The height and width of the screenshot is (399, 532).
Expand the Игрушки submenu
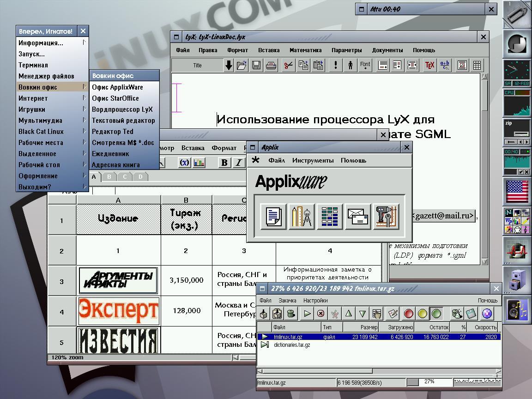tap(52, 109)
